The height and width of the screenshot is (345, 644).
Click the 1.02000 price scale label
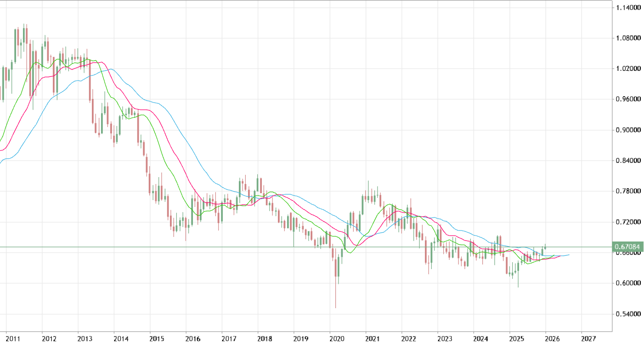[627, 69]
